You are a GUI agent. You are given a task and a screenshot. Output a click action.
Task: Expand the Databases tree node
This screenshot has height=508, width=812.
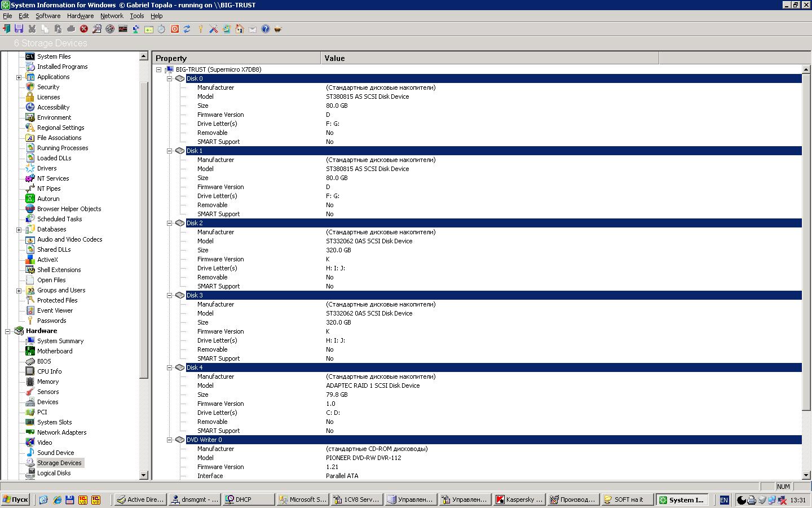(19, 230)
